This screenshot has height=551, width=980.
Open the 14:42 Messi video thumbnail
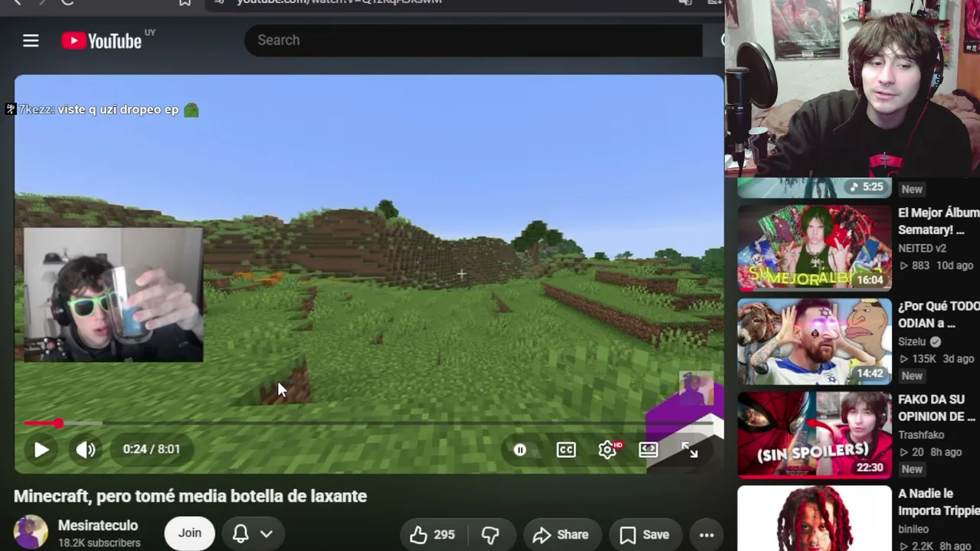(815, 341)
